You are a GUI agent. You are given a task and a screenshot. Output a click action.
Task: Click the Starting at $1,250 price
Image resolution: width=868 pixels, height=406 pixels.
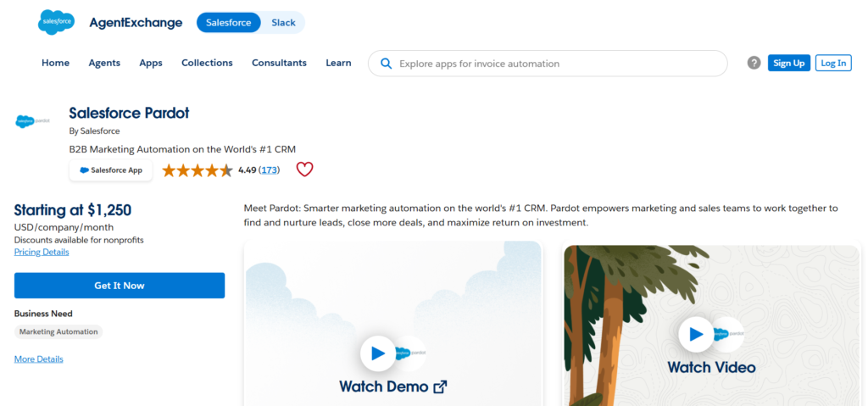73,210
